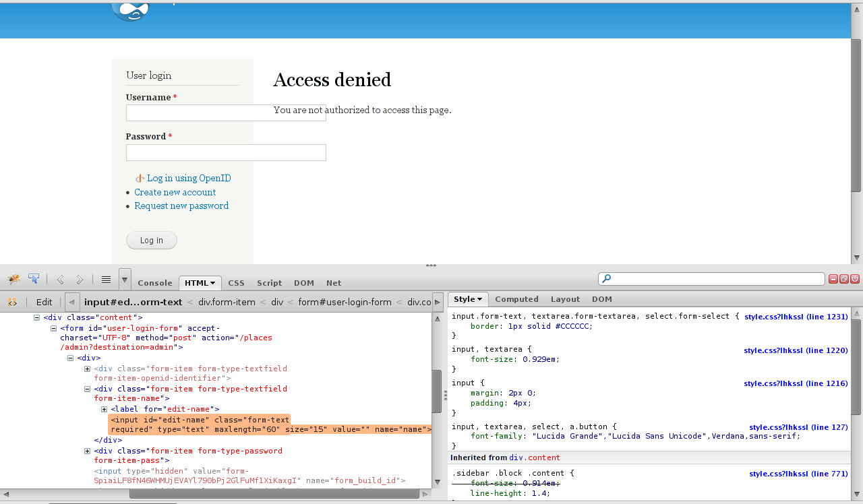Expand the label for="edit-name" node
863x504 pixels.
[104, 409]
